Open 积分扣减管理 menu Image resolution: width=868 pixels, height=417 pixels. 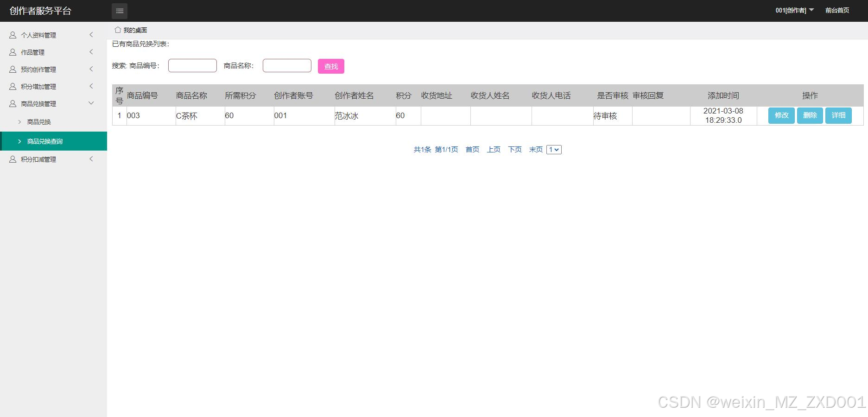point(53,159)
